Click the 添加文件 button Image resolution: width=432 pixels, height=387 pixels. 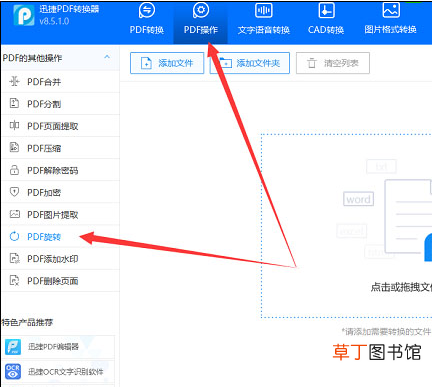coord(167,63)
